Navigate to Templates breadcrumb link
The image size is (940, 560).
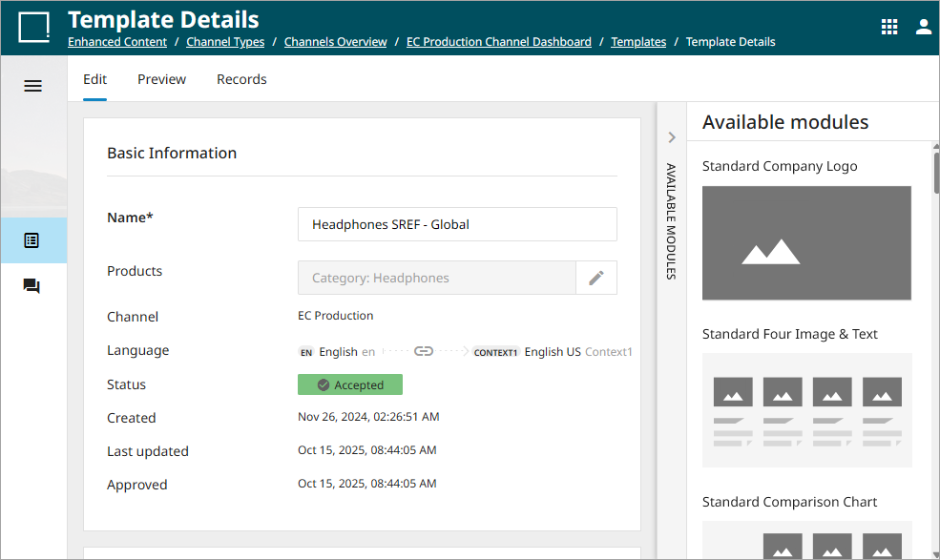[x=638, y=42]
